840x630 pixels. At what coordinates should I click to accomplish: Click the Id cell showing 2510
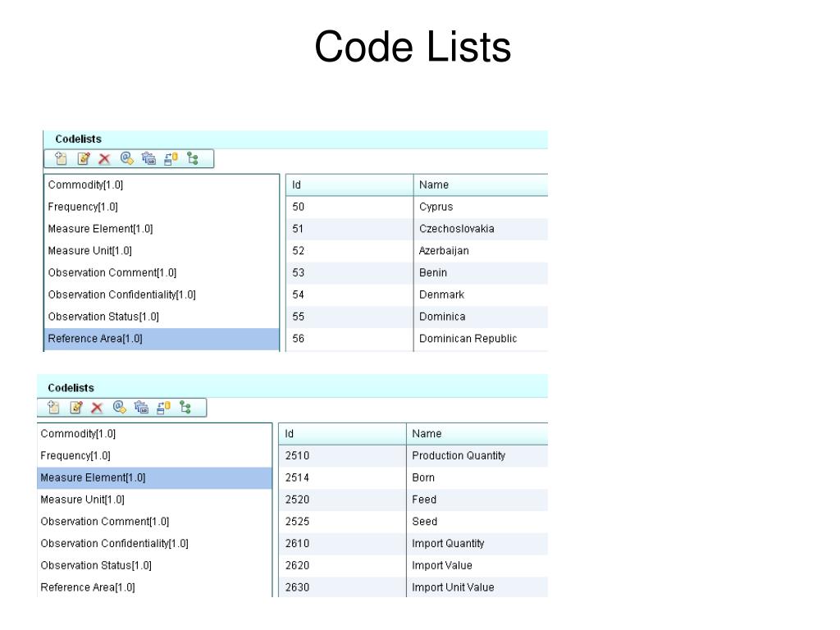coord(342,456)
